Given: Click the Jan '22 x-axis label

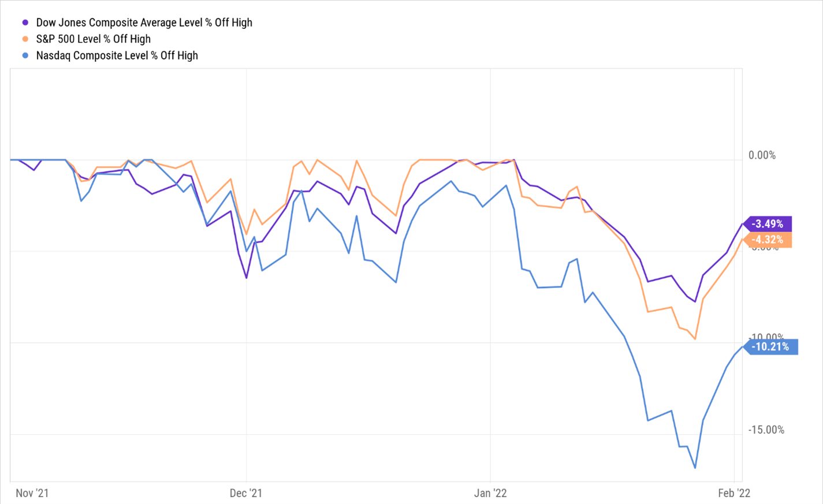Looking at the screenshot, I should 490,493.
